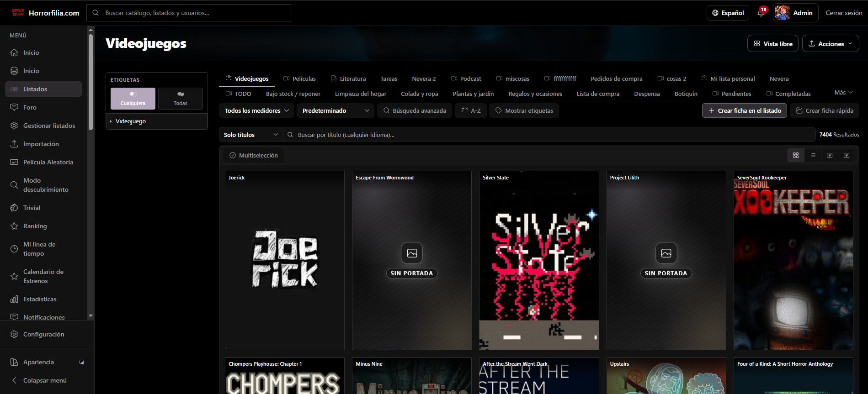The height and width of the screenshot is (394, 868).
Task: Click the sidebar vertical scrollbar thumb
Action: [91, 82]
